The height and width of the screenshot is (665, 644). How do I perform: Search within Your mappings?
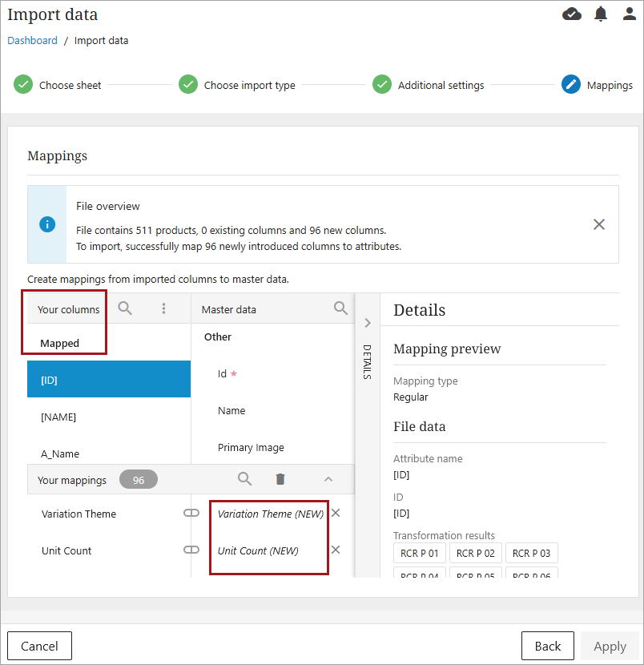pos(245,479)
